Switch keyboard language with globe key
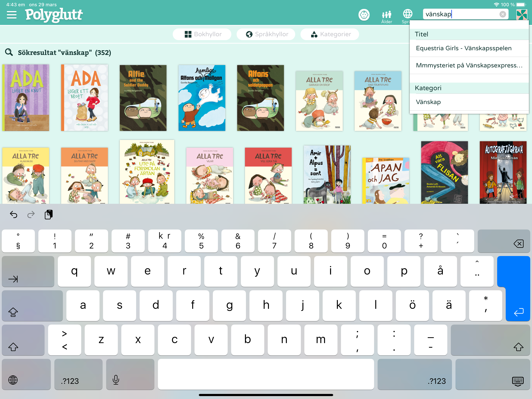Image resolution: width=532 pixels, height=399 pixels. click(x=26, y=374)
